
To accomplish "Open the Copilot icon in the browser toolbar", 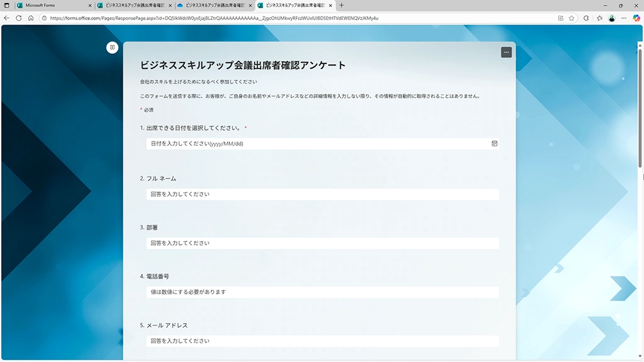I will point(636,18).
